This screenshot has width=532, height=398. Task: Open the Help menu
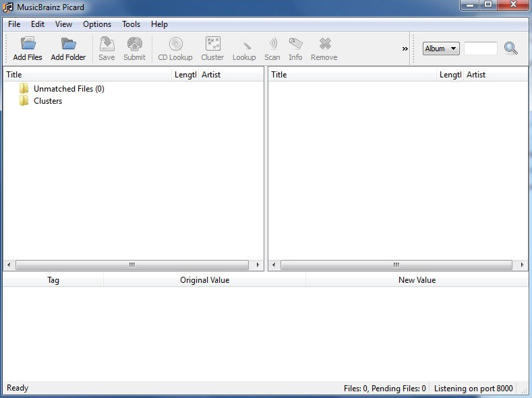pyautogui.click(x=159, y=24)
